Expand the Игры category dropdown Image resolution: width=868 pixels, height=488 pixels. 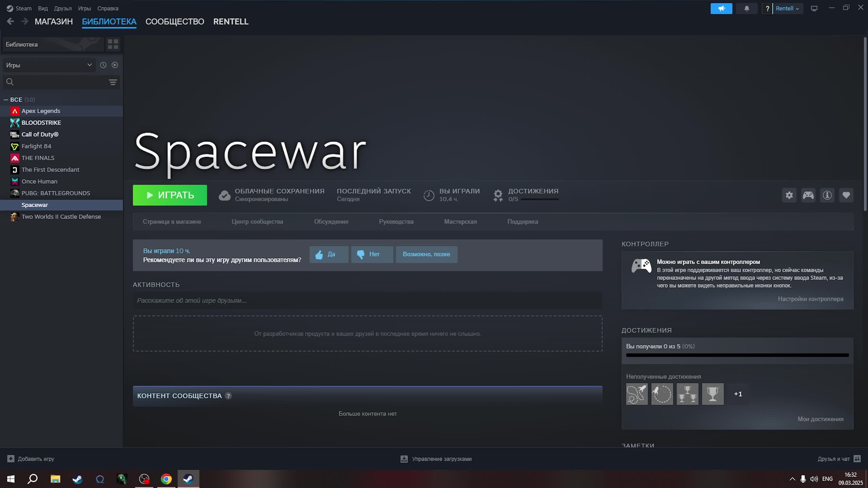point(49,65)
